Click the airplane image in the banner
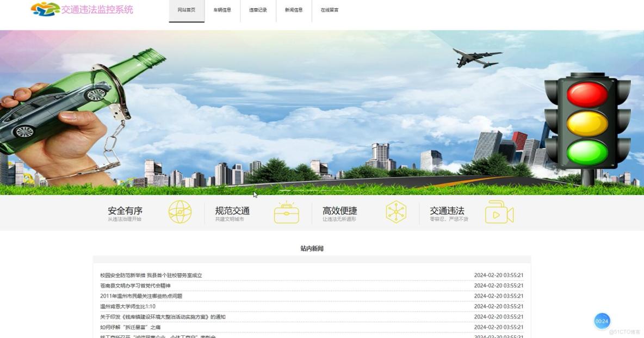Viewport: 644px width, 338px height. 475,56
